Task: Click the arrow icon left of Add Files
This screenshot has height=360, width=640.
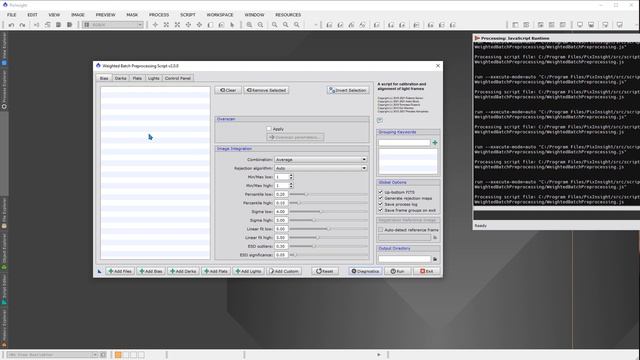Action: [100, 271]
